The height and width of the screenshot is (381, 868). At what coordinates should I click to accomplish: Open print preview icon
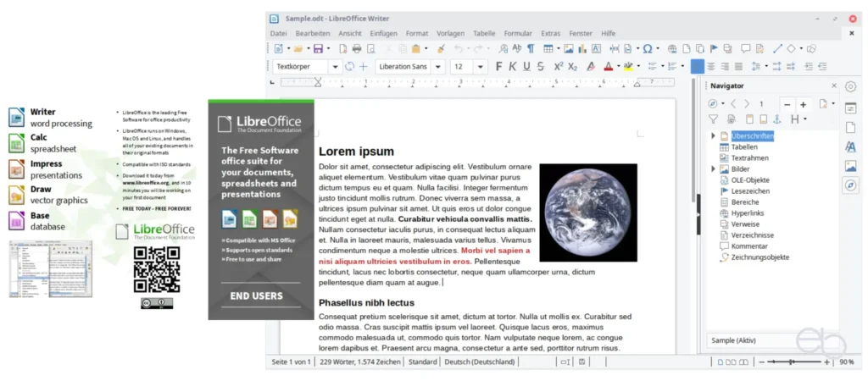[x=371, y=48]
